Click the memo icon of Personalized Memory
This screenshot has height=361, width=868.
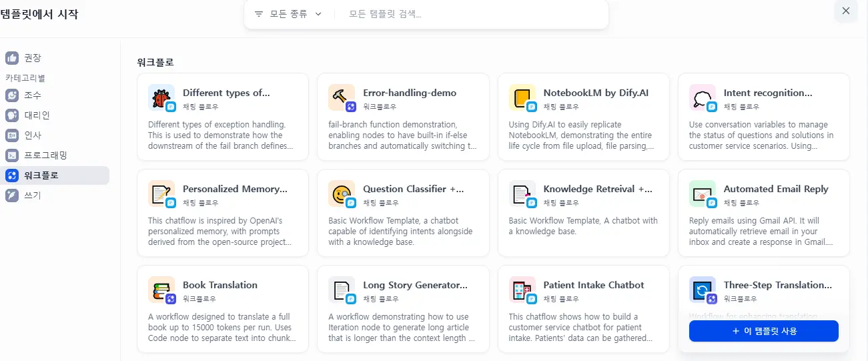(161, 194)
